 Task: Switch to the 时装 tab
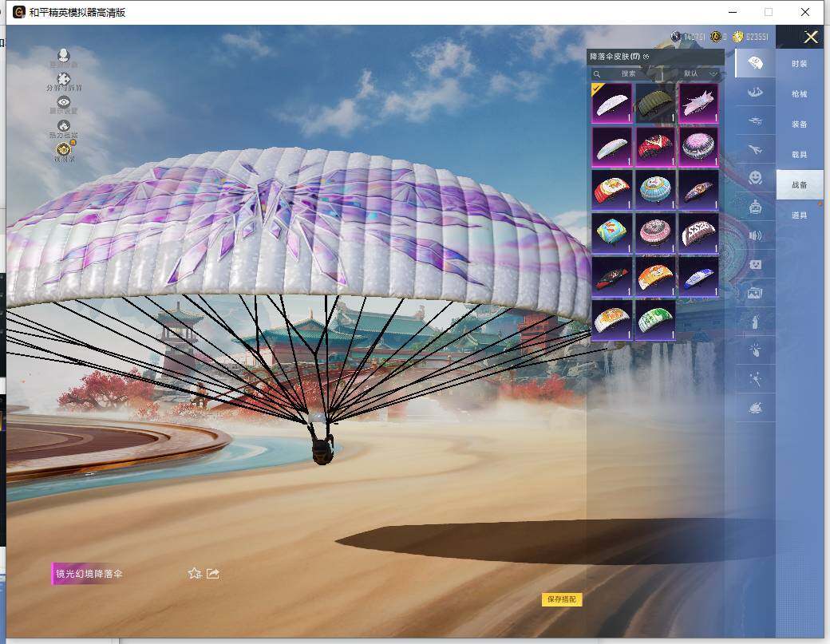(799, 63)
